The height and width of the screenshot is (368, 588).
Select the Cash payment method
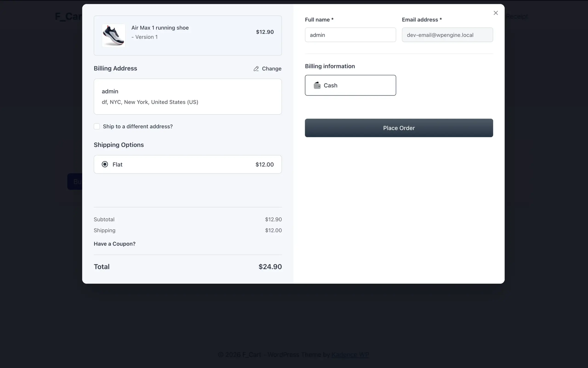point(350,85)
